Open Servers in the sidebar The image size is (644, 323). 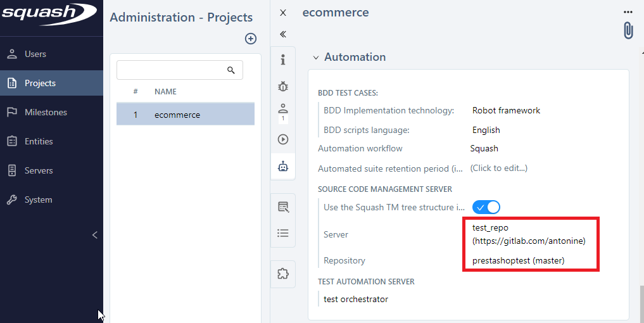tap(39, 170)
